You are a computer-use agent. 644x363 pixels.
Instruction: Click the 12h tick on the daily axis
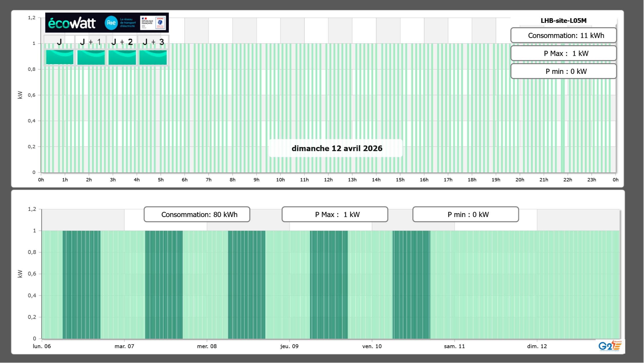coord(328,180)
